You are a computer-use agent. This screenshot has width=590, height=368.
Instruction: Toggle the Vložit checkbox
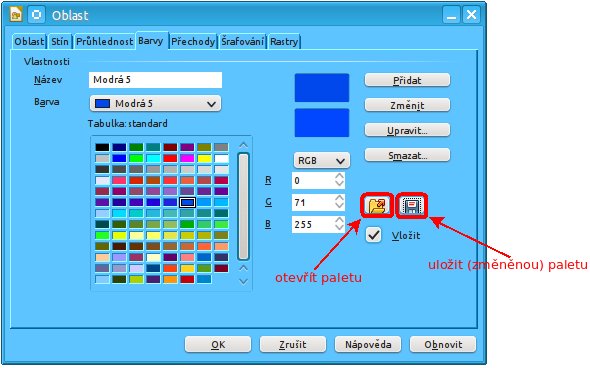click(x=374, y=235)
